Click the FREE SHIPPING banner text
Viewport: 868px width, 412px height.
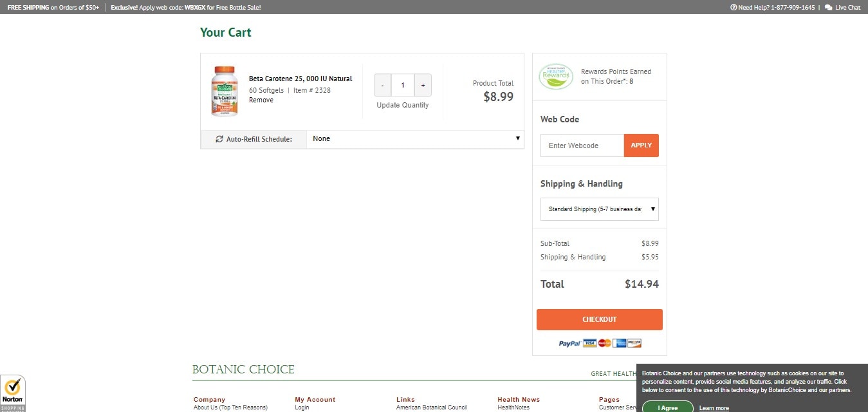coord(53,8)
